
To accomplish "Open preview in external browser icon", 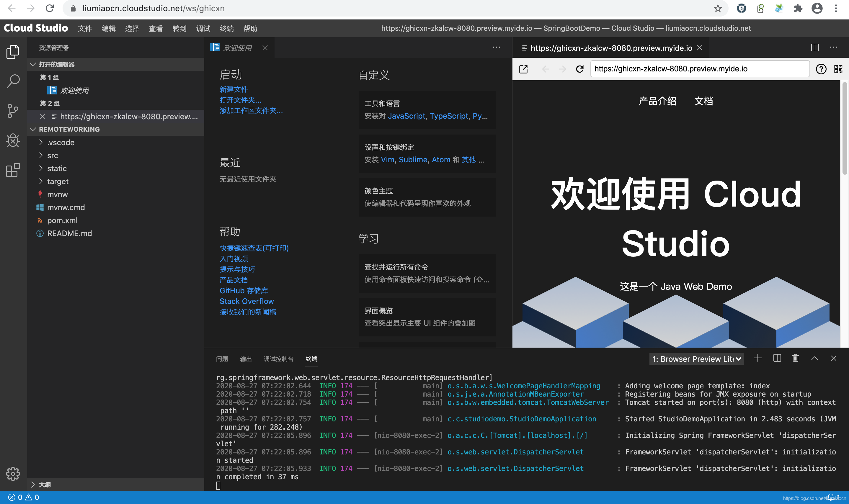I will coord(523,69).
